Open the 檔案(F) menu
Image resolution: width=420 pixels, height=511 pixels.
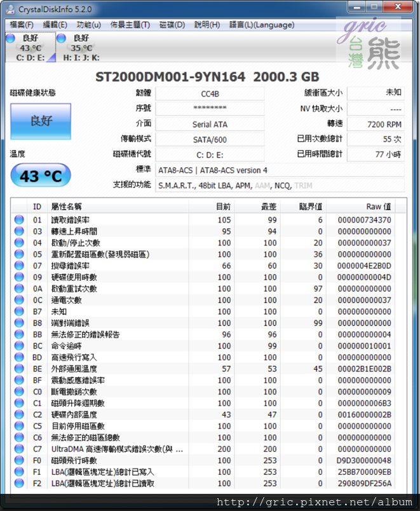point(21,25)
